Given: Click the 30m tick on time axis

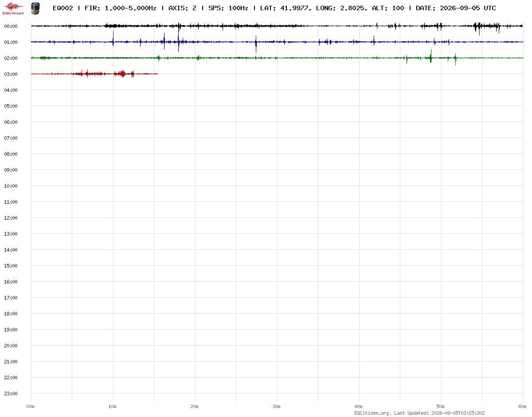Looking at the screenshot, I should point(277,406).
